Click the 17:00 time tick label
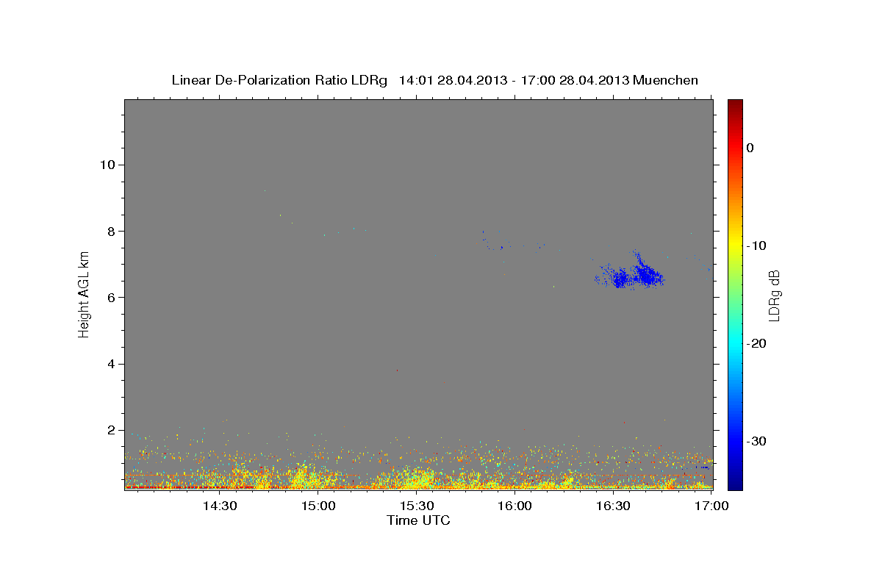Viewport: 882px width, 588px height. (x=712, y=506)
